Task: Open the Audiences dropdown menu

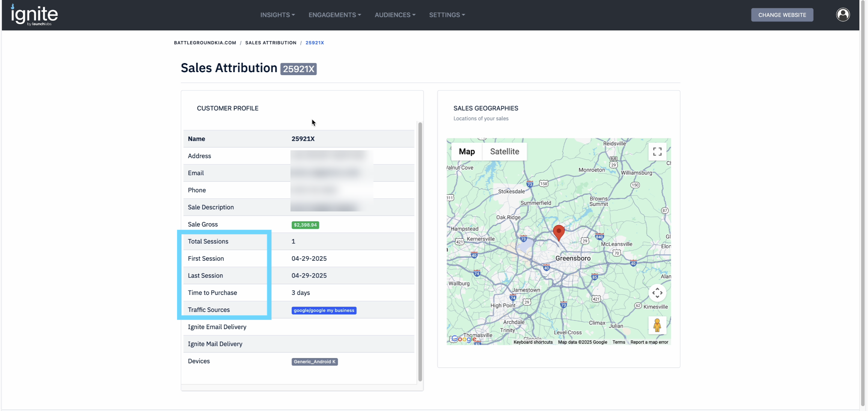Action: click(395, 15)
